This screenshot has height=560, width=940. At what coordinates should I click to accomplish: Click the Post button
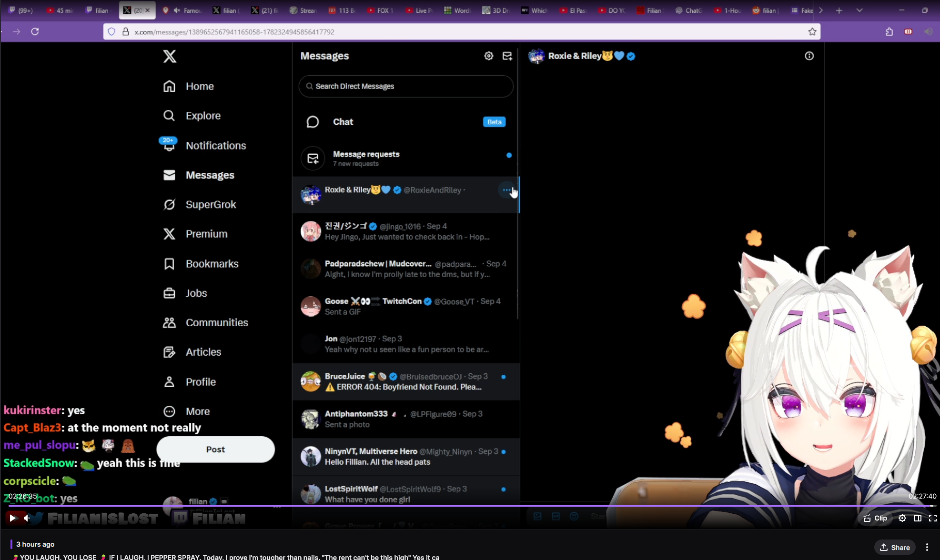click(x=215, y=450)
